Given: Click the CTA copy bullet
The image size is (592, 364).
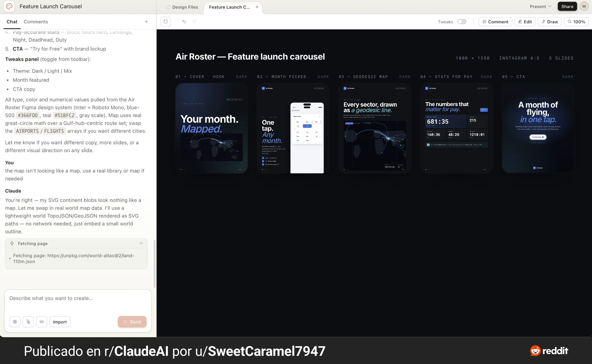Looking at the screenshot, I should [x=24, y=89].
